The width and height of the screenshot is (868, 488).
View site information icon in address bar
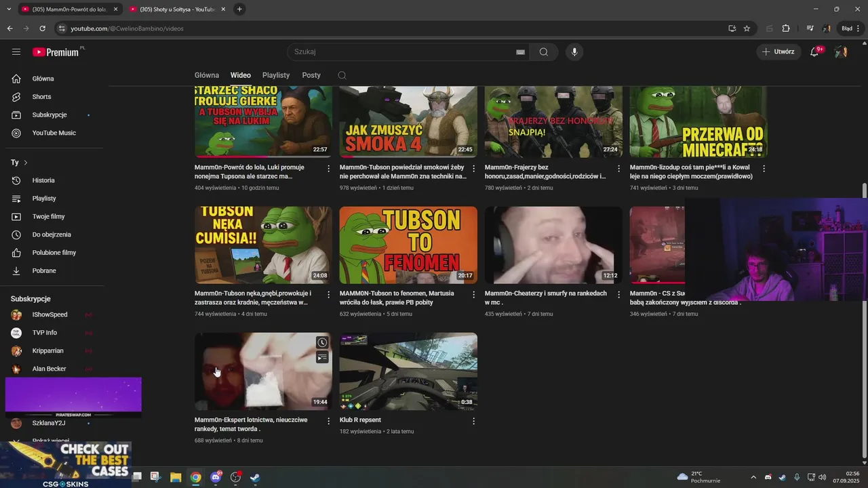pos(62,28)
